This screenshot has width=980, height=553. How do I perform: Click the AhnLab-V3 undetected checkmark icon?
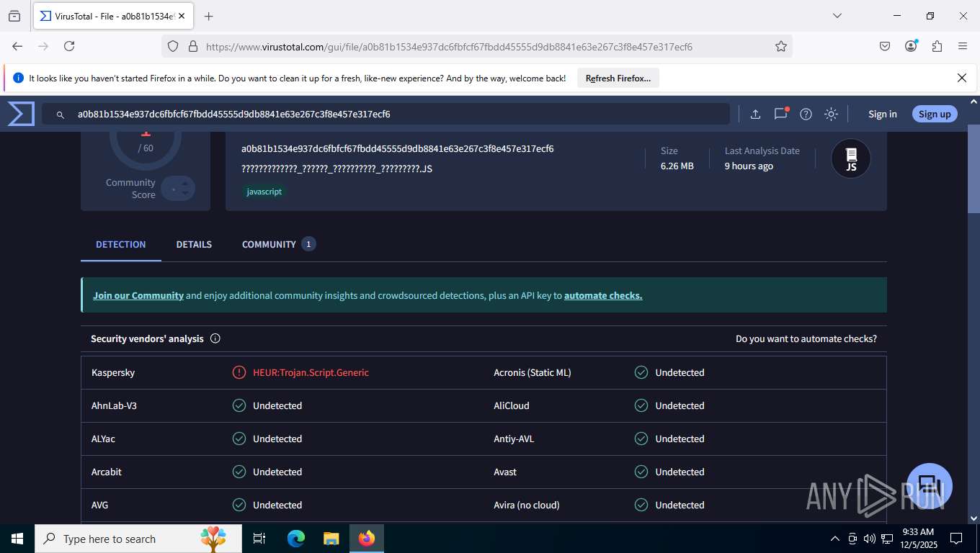(239, 405)
